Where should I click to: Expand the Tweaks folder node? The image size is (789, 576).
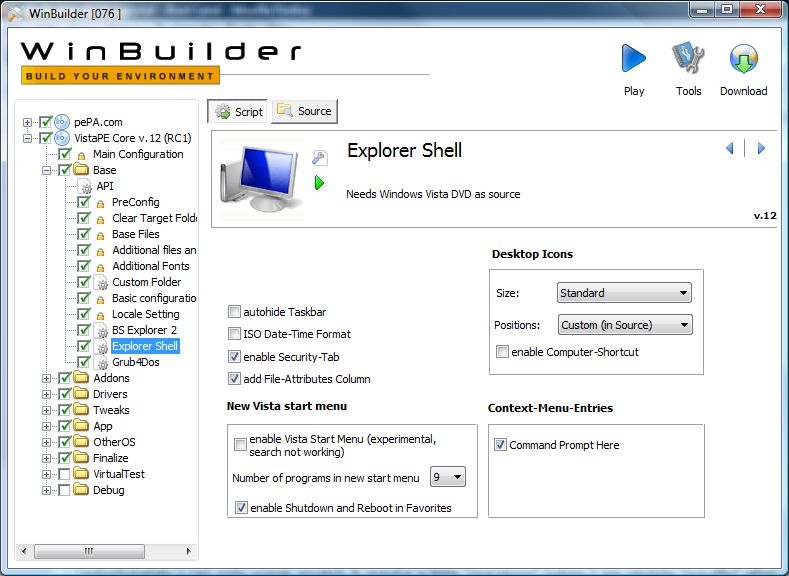[x=46, y=410]
